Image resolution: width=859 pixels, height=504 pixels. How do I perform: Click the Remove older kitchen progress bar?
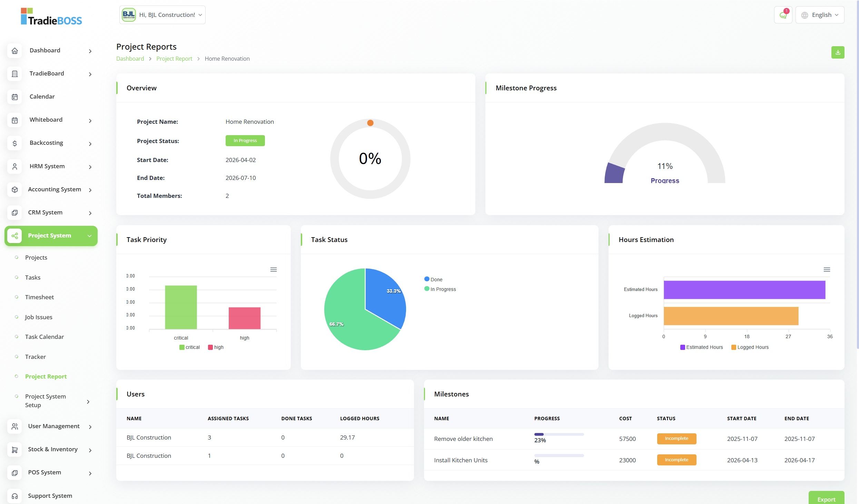click(x=559, y=434)
